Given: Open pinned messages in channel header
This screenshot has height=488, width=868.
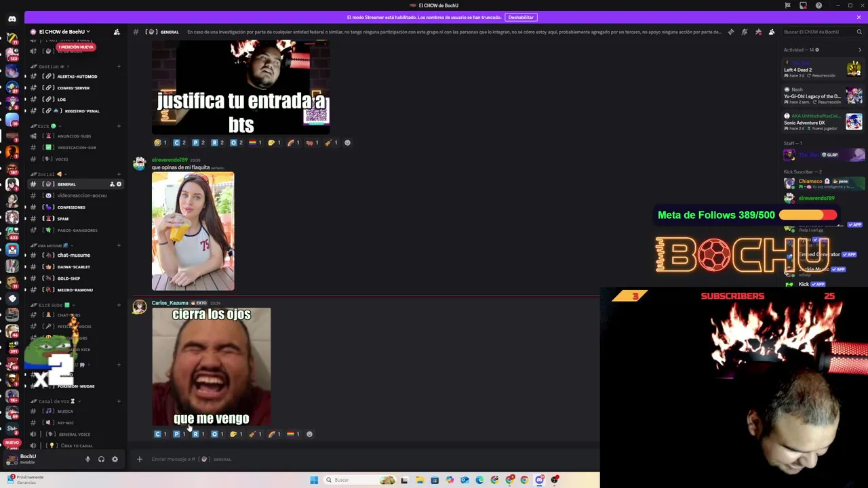Looking at the screenshot, I should coord(758,32).
